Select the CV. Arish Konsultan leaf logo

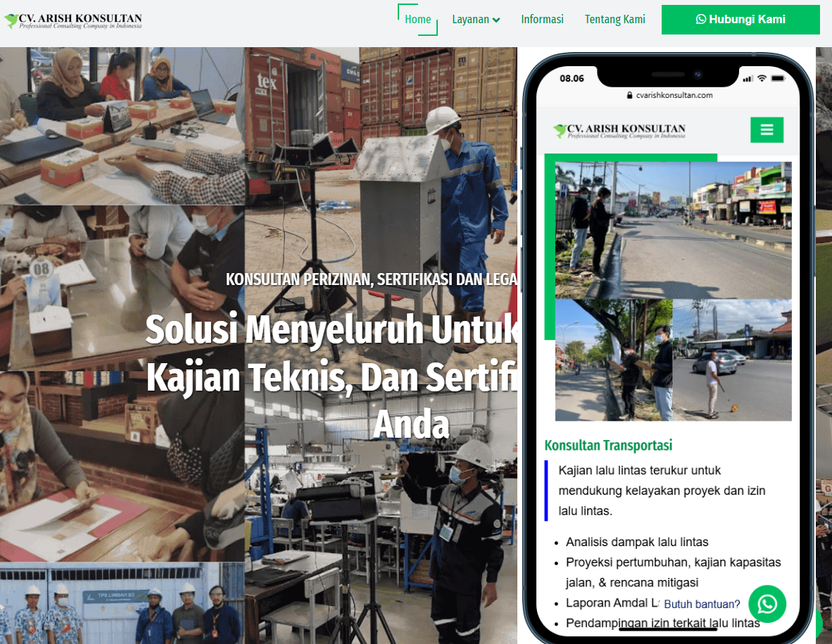click(13, 20)
